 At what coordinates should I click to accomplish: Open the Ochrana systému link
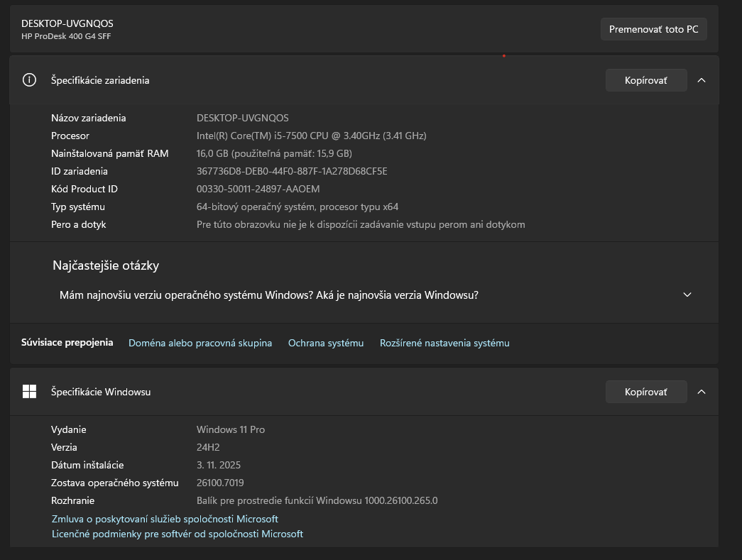(x=326, y=343)
